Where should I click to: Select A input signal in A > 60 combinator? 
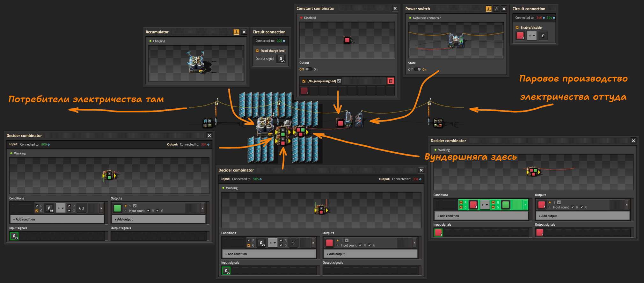pos(14,236)
